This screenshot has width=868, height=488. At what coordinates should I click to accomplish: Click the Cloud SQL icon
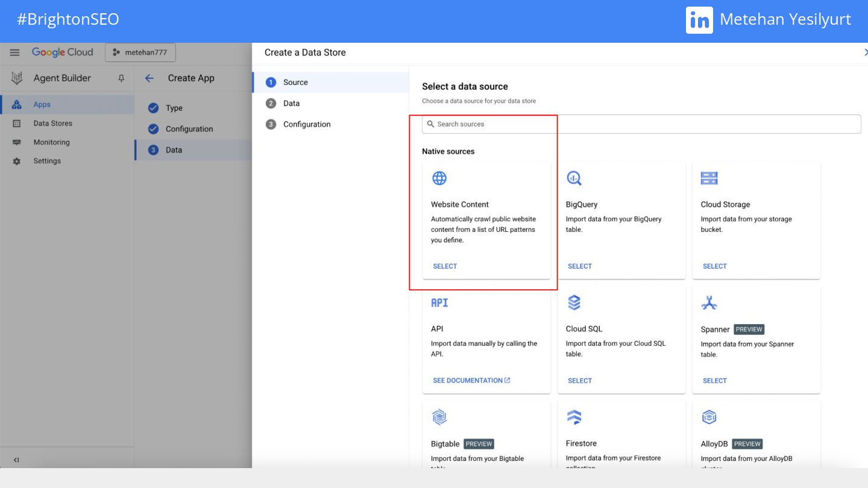pyautogui.click(x=574, y=302)
